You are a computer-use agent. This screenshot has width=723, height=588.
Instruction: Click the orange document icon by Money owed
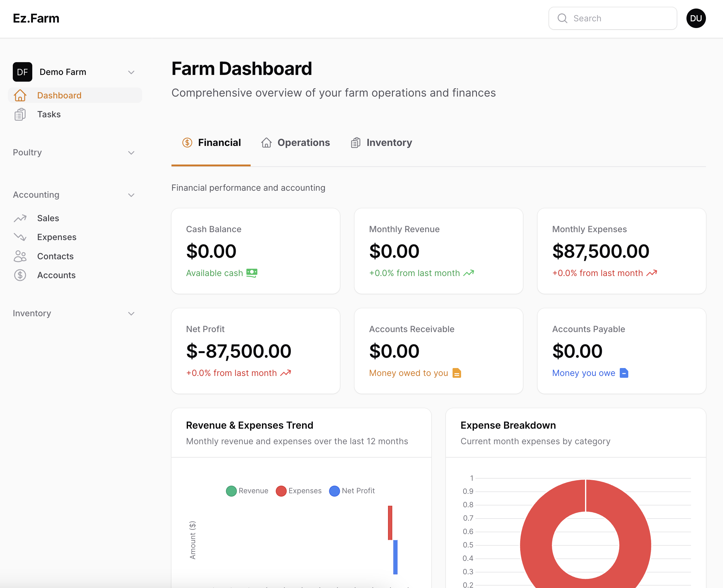[457, 373]
